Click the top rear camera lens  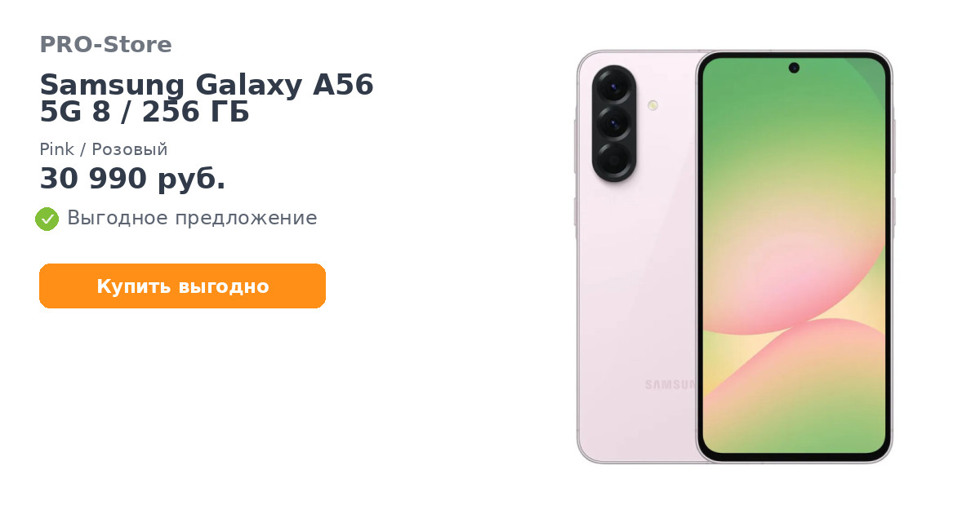(614, 86)
